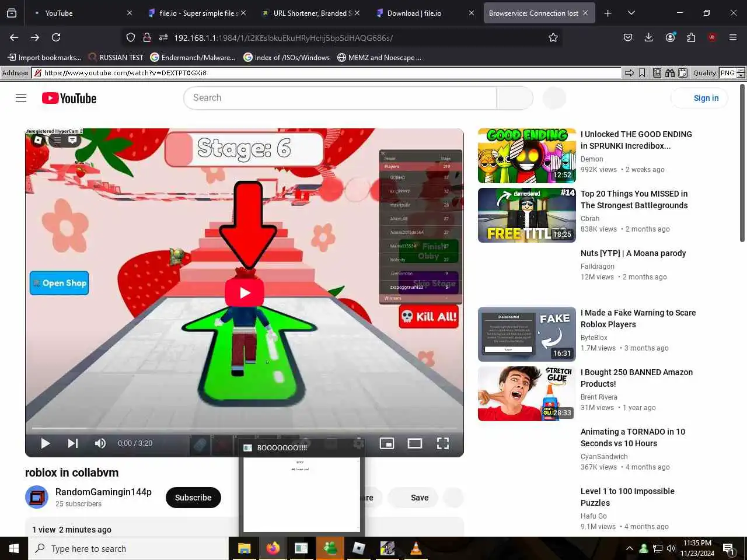The image size is (747, 560).
Task: Switch to URL Shortener tab
Action: [310, 13]
